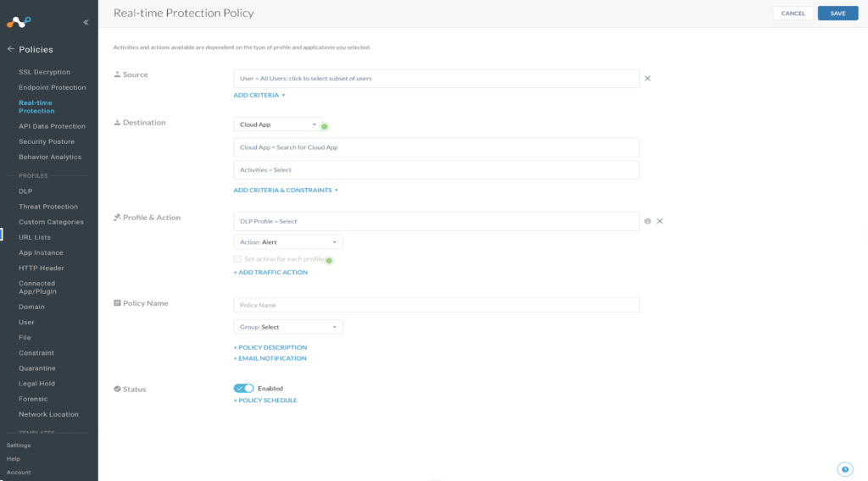
Task: Remove the DLP Profile row (X)
Action: pos(659,221)
